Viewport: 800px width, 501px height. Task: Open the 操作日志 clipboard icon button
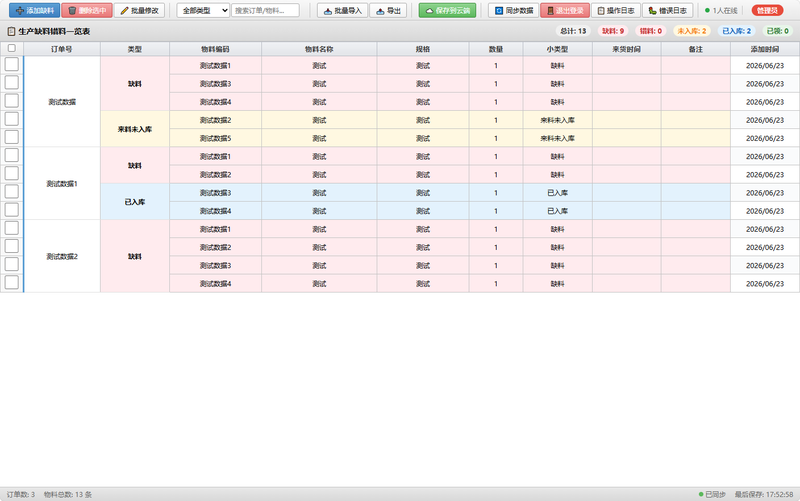(x=616, y=10)
